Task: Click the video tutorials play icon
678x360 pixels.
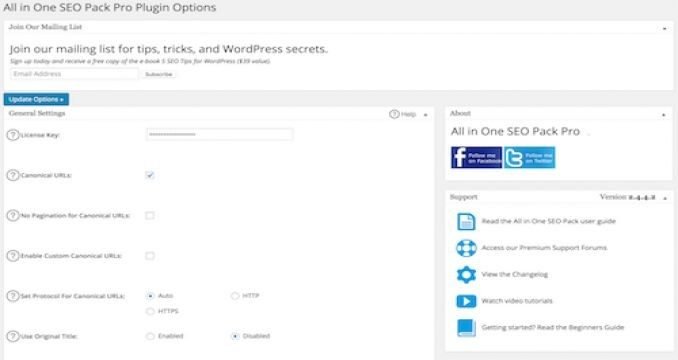Action: [x=466, y=301]
